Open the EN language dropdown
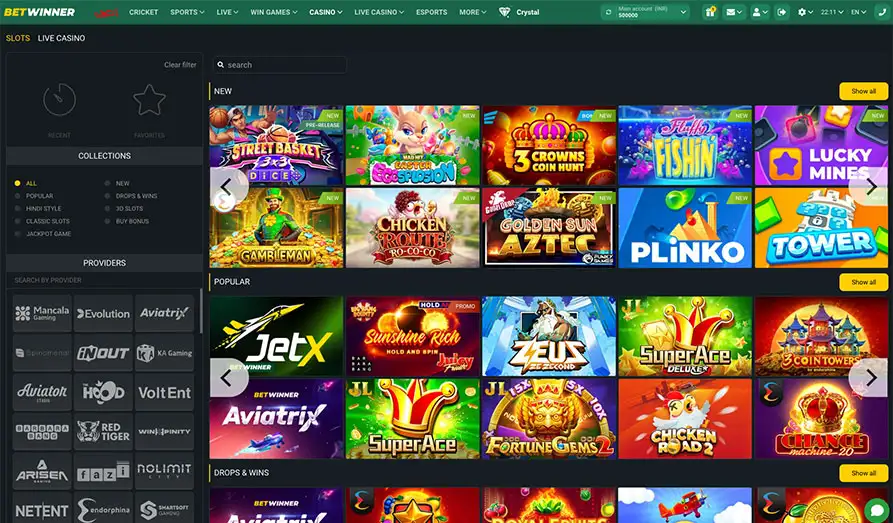The width and height of the screenshot is (893, 523). [859, 12]
